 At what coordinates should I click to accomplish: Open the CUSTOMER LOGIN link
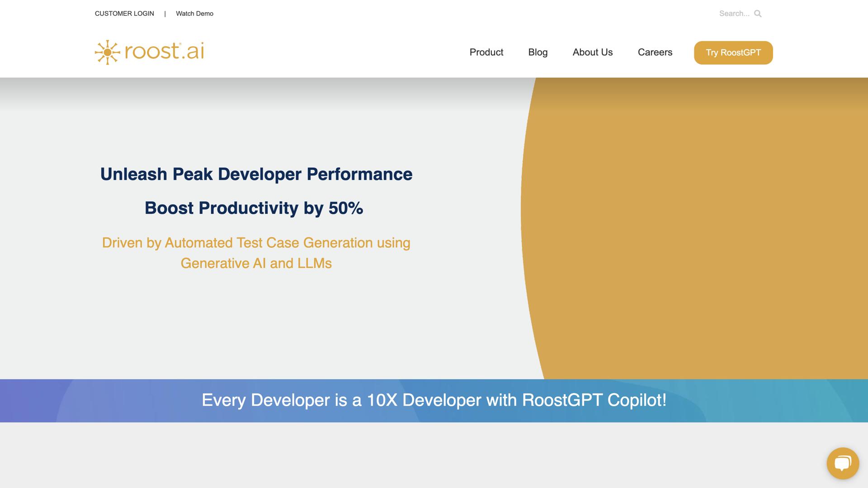click(x=124, y=14)
